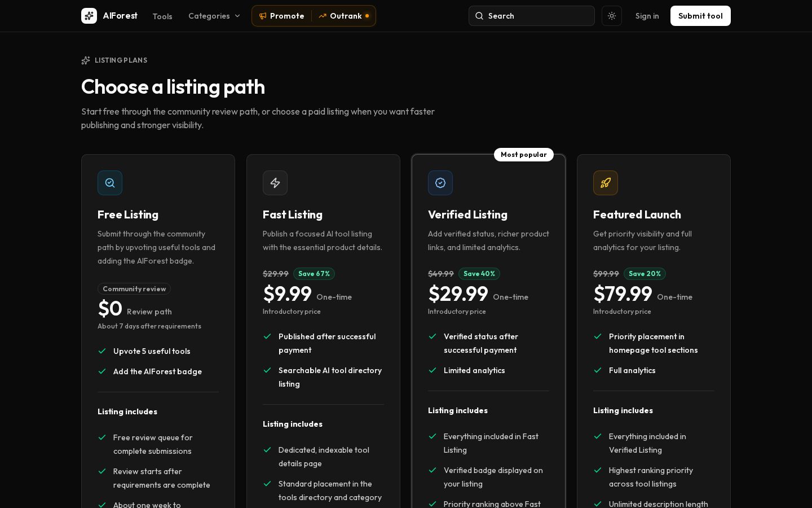Click the Submit tool button
This screenshot has height=508, width=812.
[x=700, y=16]
